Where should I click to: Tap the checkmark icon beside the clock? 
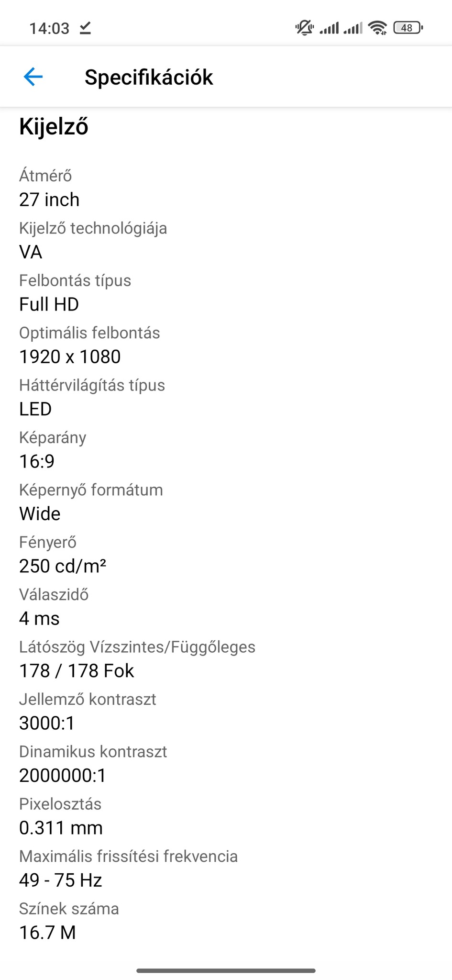[85, 28]
